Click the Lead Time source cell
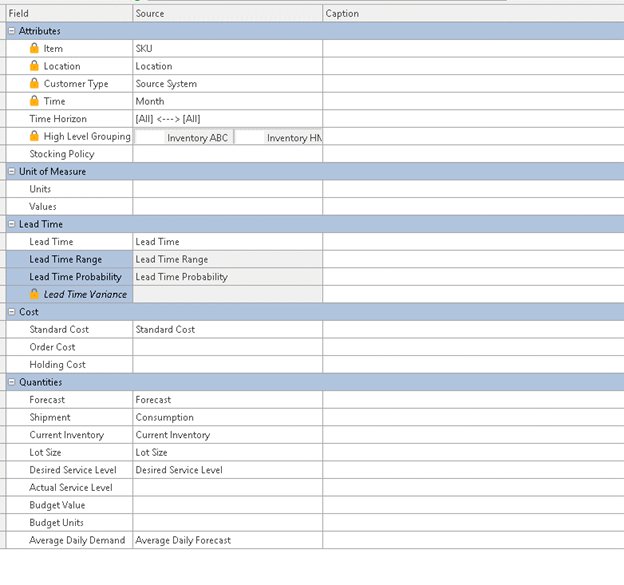This screenshot has width=624, height=585. pos(227,242)
